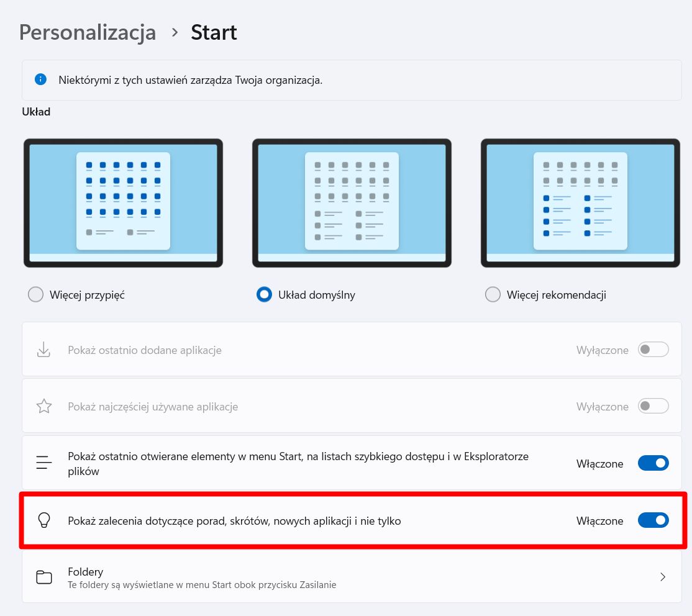Screen dimensions: 692x616
Task: Select the 'Więcej rekomendacji' radio button
Action: click(x=493, y=294)
